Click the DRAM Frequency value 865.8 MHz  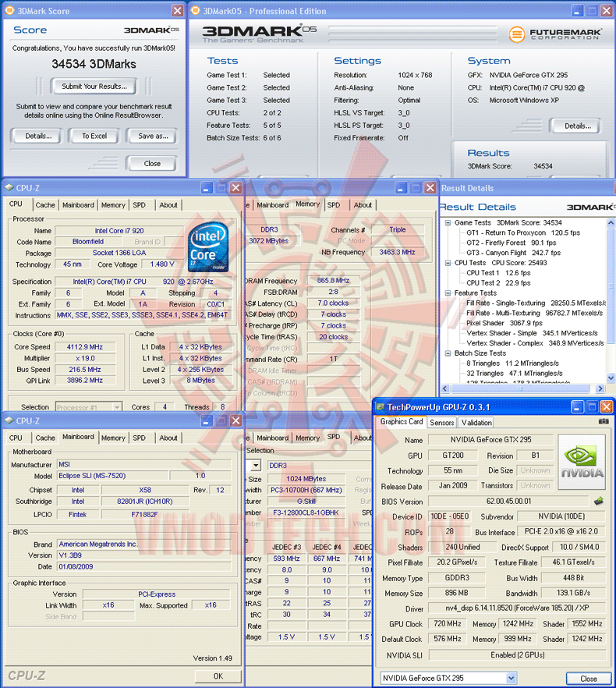(333, 280)
